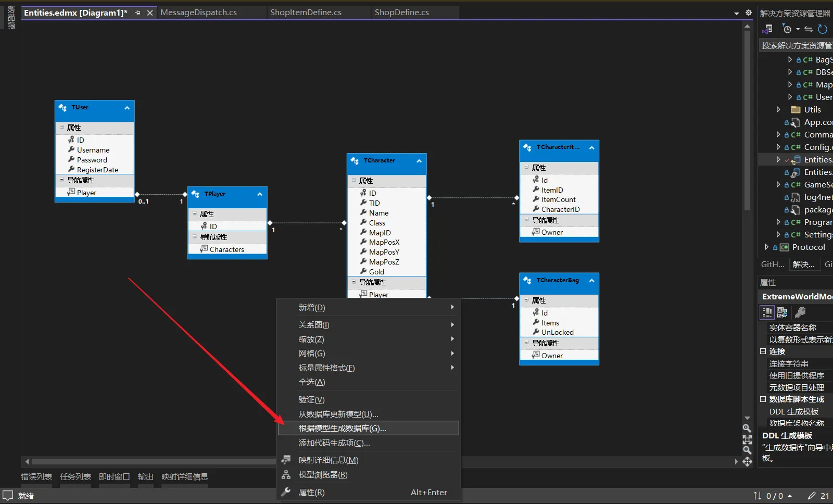Open the 错误列表 panel at bottom
The image size is (833, 504).
tap(36, 476)
